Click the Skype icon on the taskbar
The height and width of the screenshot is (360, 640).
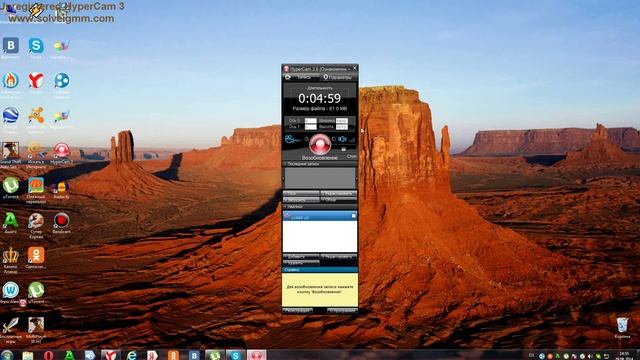pos(236,355)
